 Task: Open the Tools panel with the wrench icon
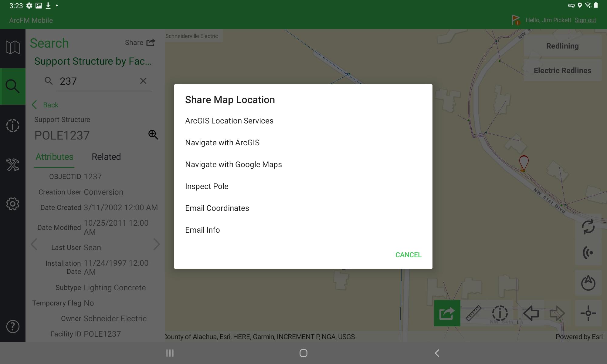13,165
